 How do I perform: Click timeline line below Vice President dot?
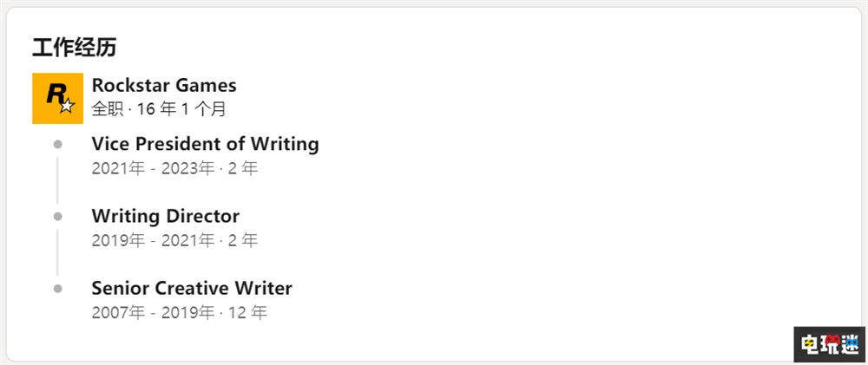tap(57, 179)
